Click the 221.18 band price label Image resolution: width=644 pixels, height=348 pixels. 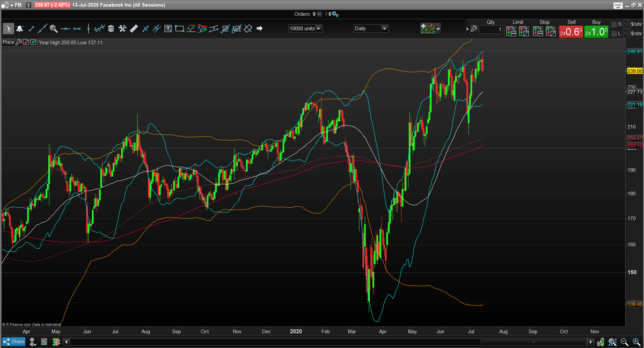click(634, 104)
